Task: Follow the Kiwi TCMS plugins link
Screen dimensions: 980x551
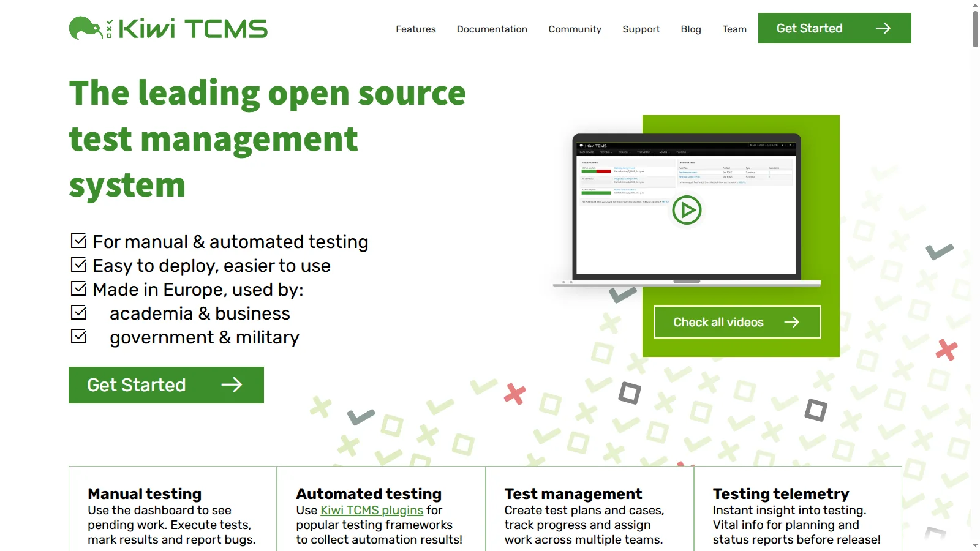Action: click(372, 510)
